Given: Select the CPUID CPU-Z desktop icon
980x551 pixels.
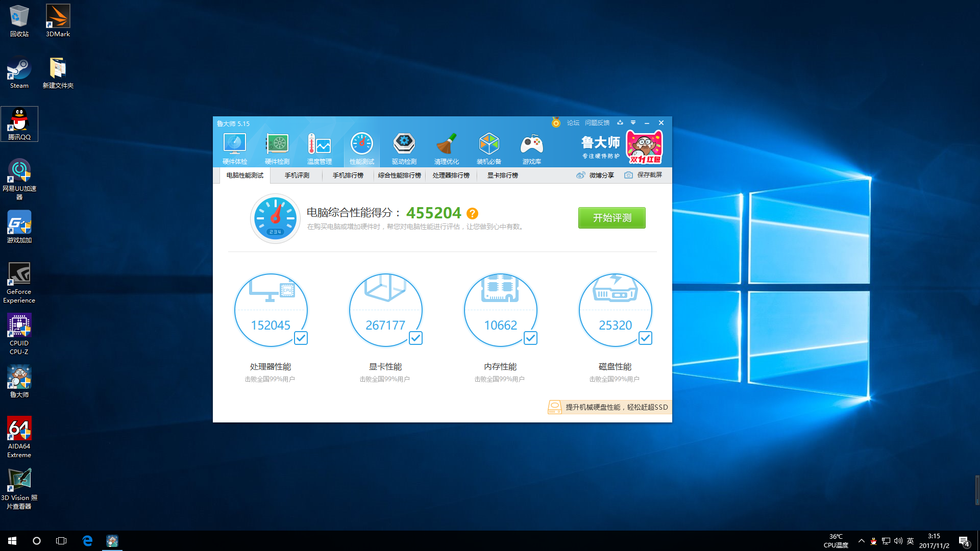Looking at the screenshot, I should click(19, 334).
